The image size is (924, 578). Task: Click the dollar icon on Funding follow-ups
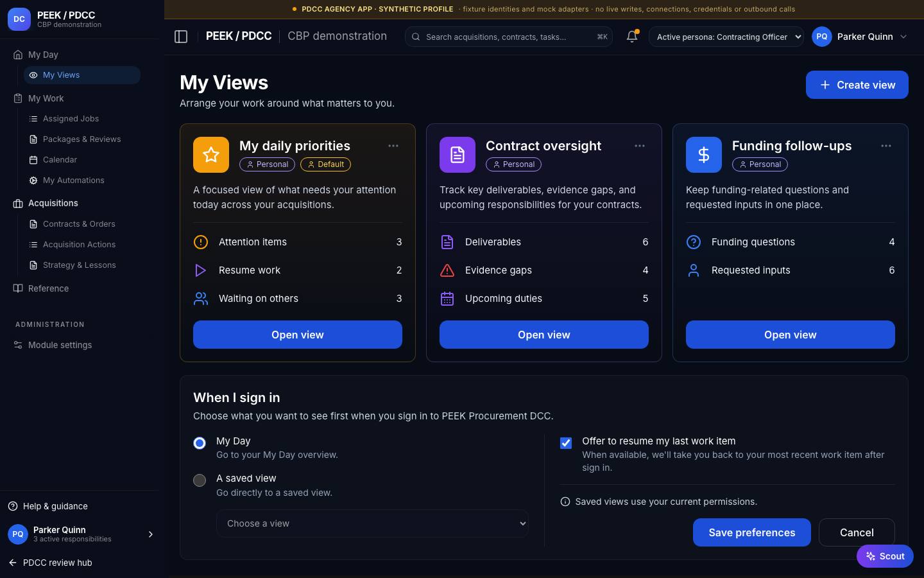704,155
